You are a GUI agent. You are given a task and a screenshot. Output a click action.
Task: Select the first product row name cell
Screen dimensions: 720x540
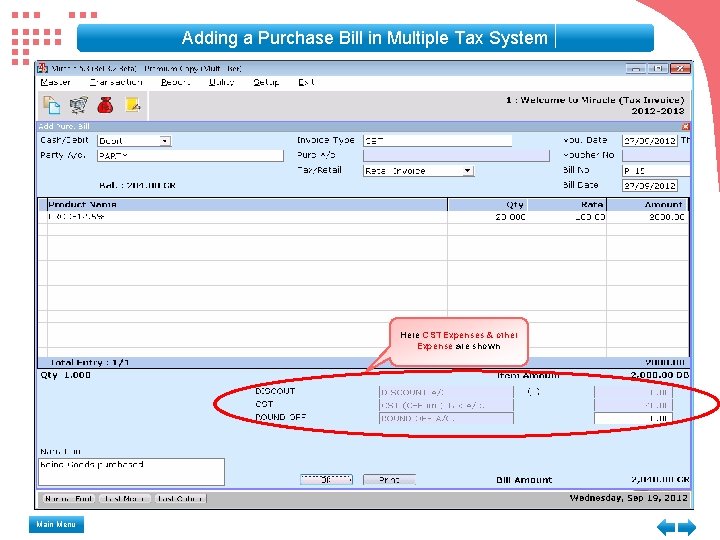coord(247,217)
